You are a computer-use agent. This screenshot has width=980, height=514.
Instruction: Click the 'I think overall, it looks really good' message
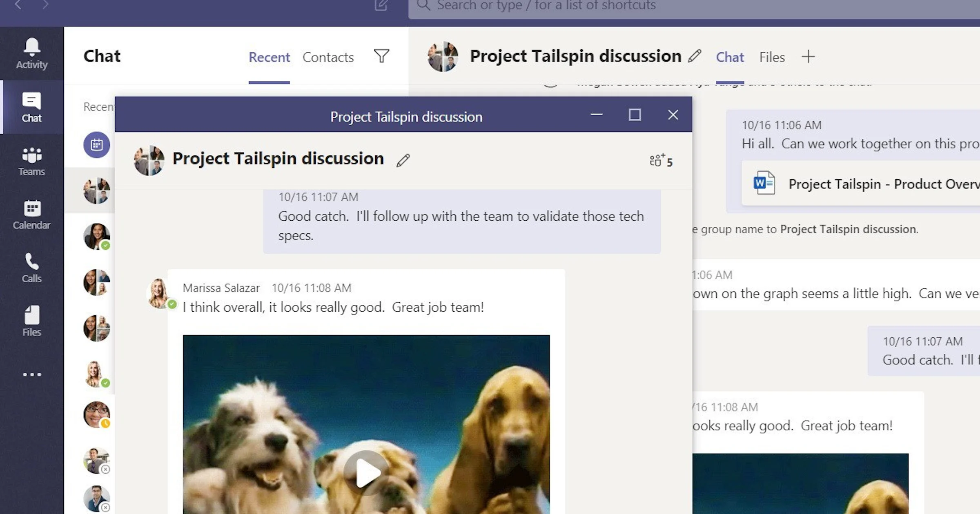click(x=333, y=307)
